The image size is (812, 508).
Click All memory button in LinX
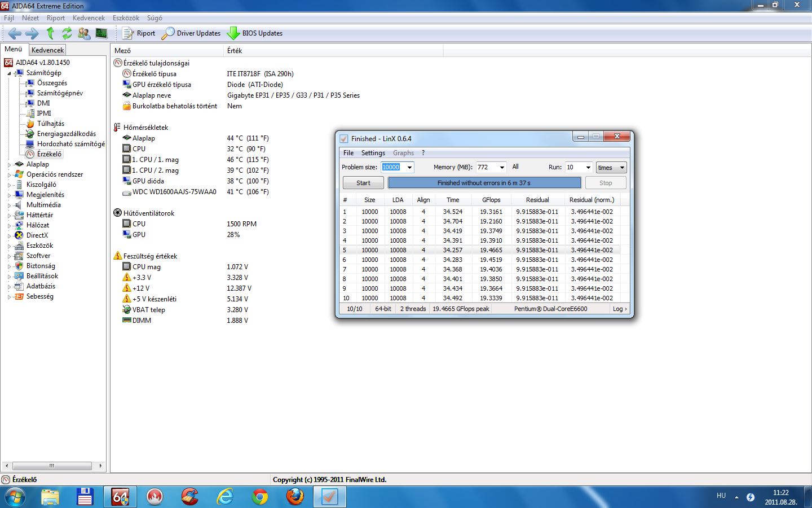515,167
